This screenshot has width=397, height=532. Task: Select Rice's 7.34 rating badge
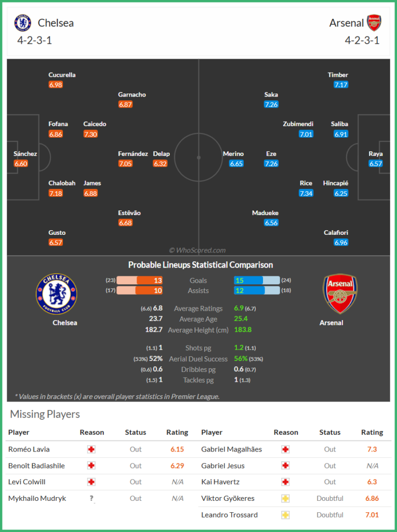point(306,193)
